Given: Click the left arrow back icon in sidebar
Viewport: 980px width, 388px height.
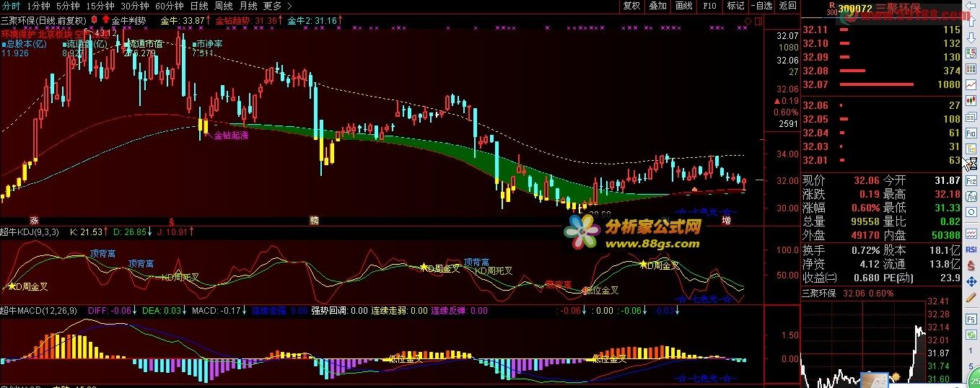Looking at the screenshot, I should pyautogui.click(x=971, y=5).
